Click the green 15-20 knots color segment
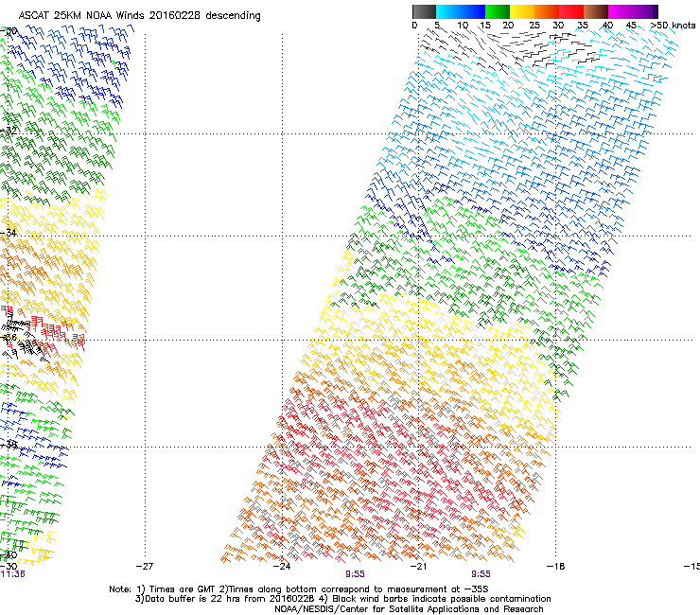Viewport: 700px width, 615px height. click(498, 11)
